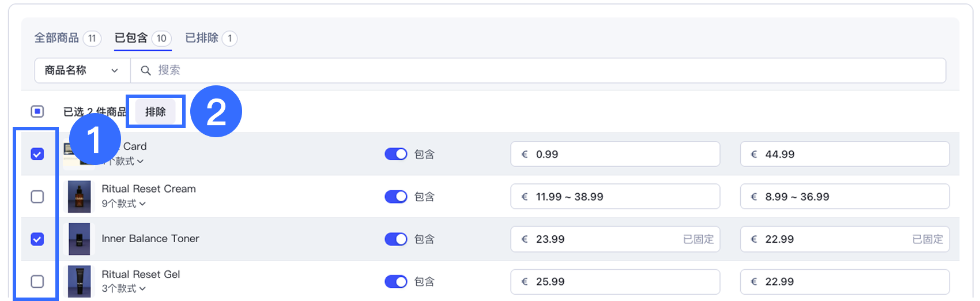Image resolution: width=980 pixels, height=301 pixels.
Task: Click Inner Balance Toner product image
Action: pos(80,239)
